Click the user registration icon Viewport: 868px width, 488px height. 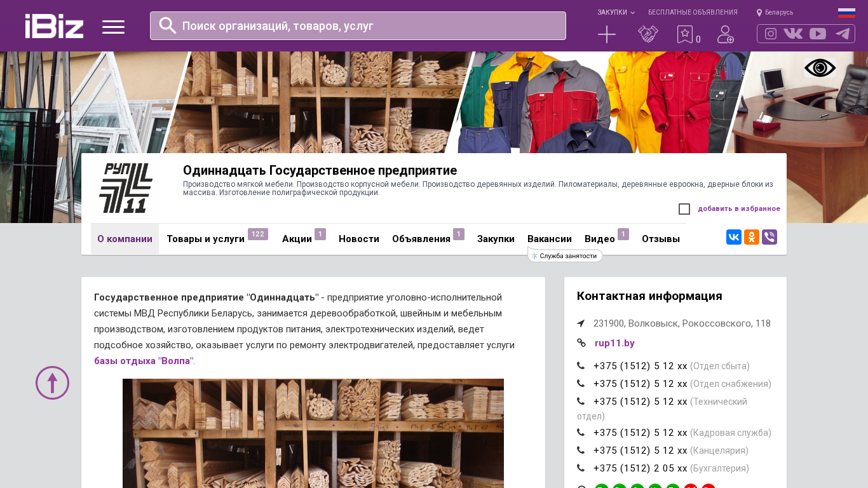click(725, 34)
